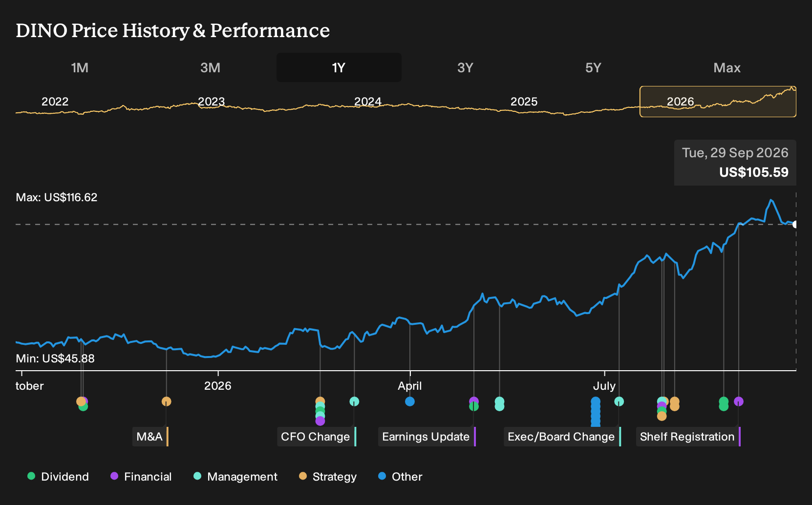Toggle the Dividend legend filter
The width and height of the screenshot is (812, 505).
[58, 477]
